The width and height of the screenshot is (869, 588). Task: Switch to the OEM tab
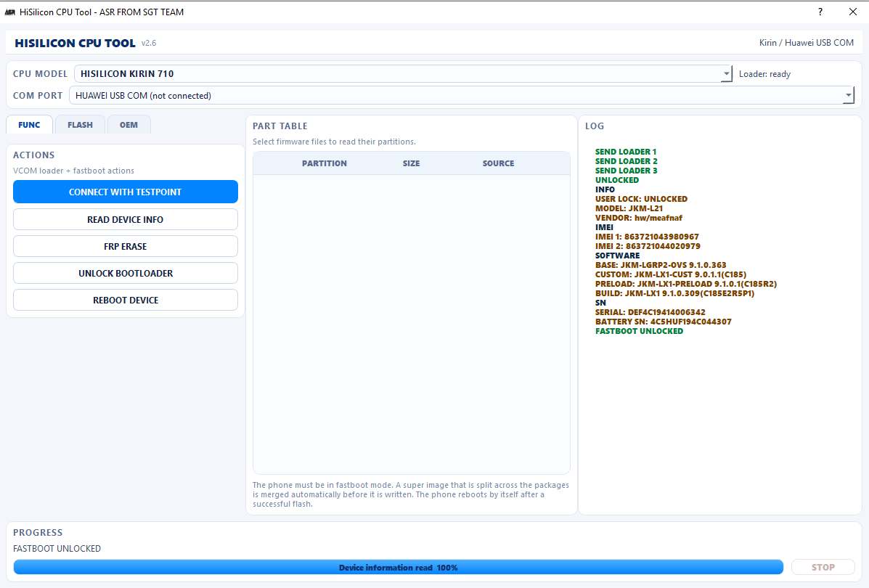pyautogui.click(x=128, y=125)
